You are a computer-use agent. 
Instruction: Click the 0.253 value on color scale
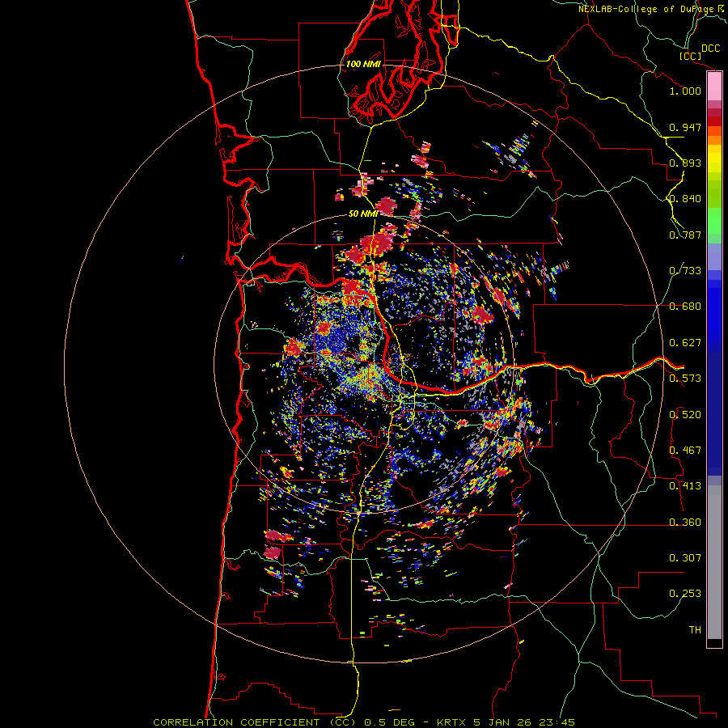click(685, 594)
